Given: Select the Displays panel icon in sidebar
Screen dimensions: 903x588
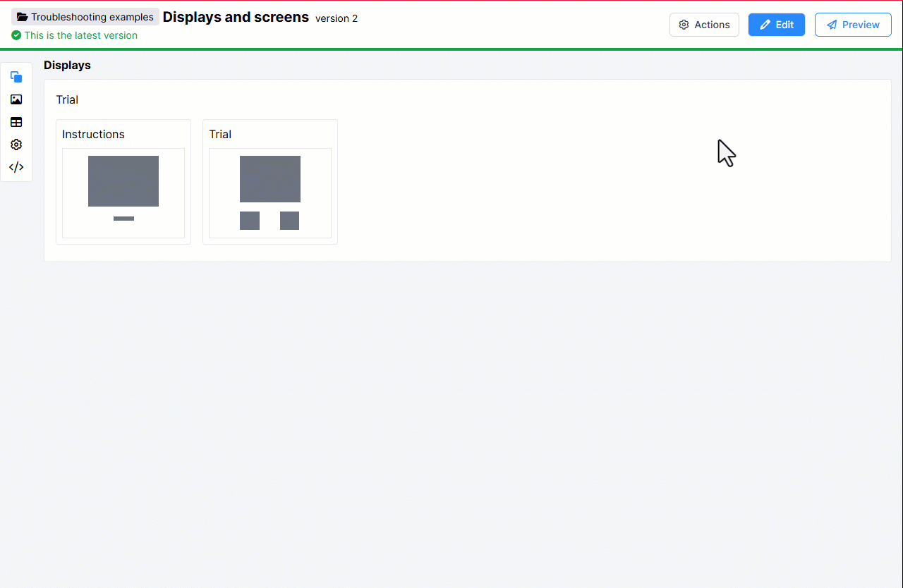Looking at the screenshot, I should [16, 77].
